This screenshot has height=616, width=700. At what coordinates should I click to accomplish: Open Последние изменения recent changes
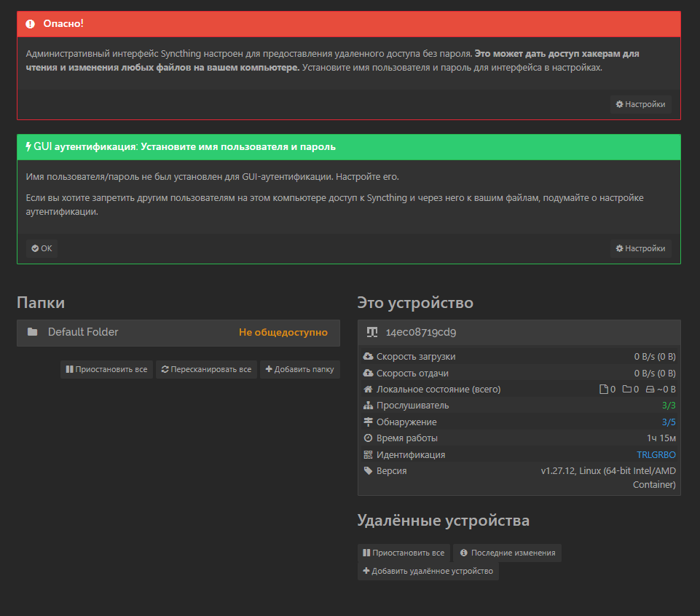[x=507, y=553]
